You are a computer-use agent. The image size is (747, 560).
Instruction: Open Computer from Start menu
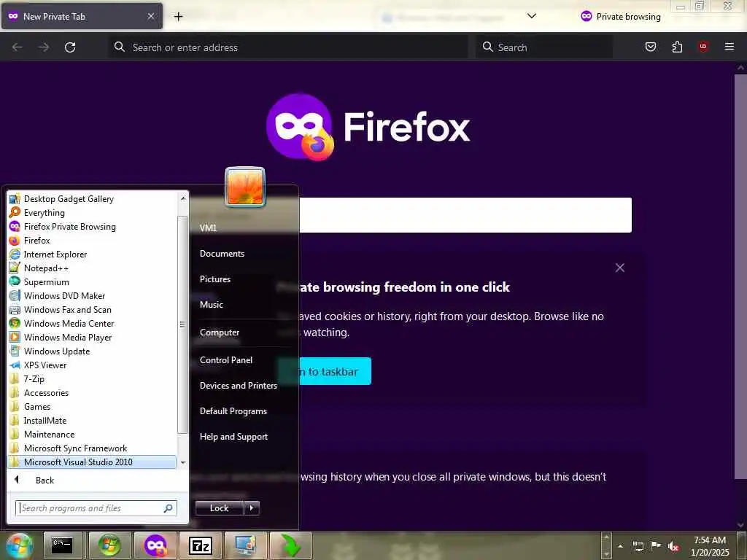(220, 332)
